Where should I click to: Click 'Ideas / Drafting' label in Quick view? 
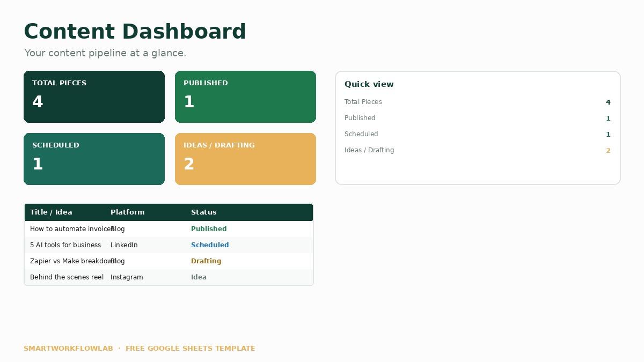(x=369, y=150)
